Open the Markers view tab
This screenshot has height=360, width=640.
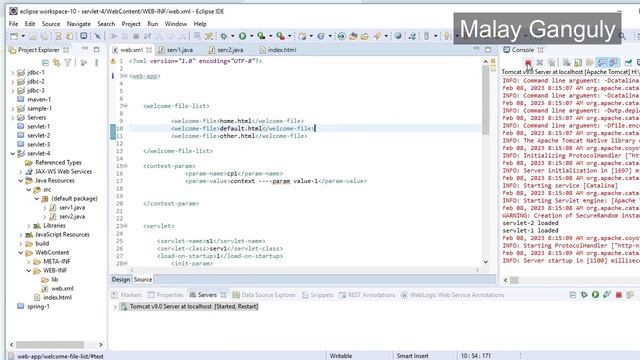point(127,295)
